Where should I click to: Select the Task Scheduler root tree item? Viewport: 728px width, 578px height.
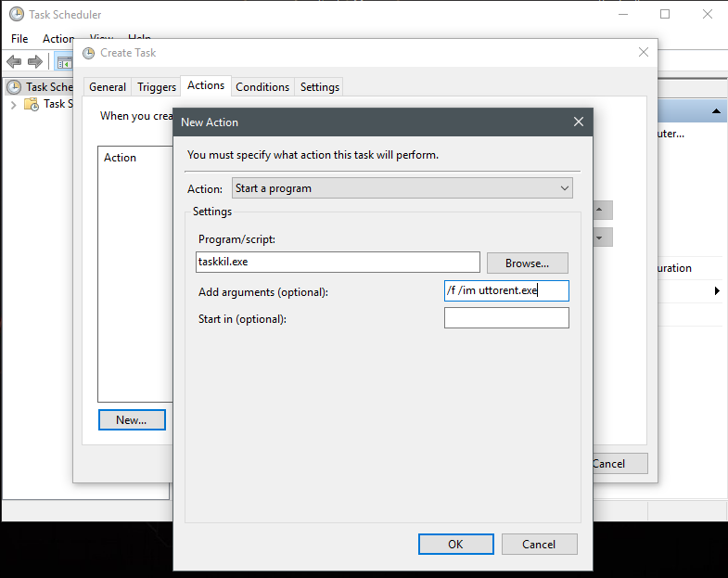click(x=40, y=87)
